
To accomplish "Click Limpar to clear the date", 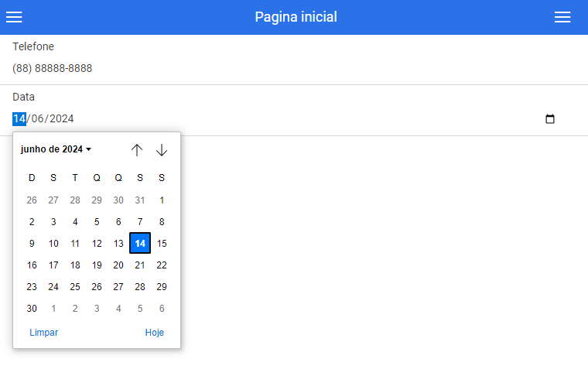I will pyautogui.click(x=44, y=333).
